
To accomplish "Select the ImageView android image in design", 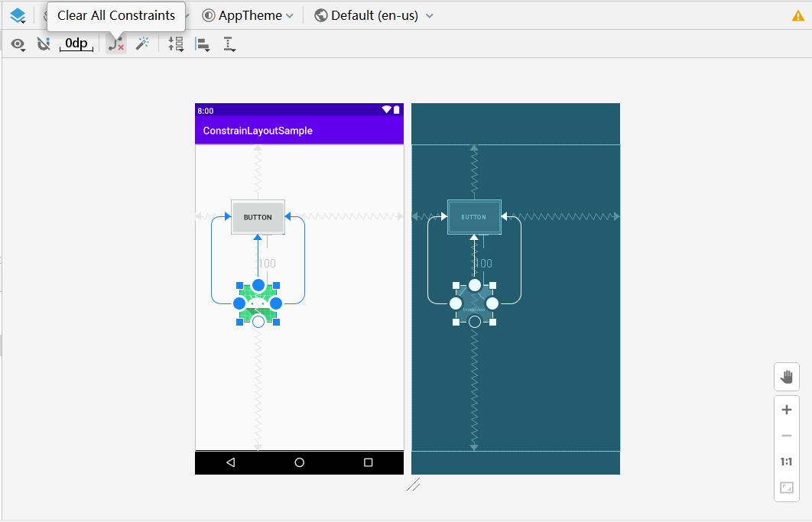I will [258, 303].
